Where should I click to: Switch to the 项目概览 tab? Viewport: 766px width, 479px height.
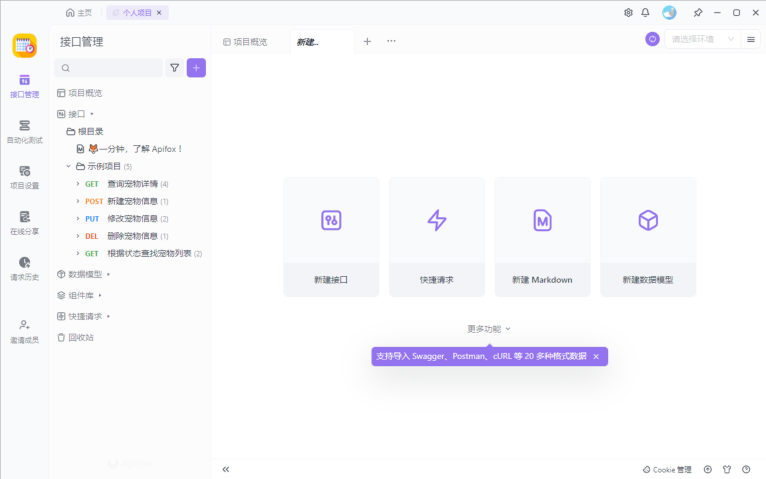tap(245, 42)
